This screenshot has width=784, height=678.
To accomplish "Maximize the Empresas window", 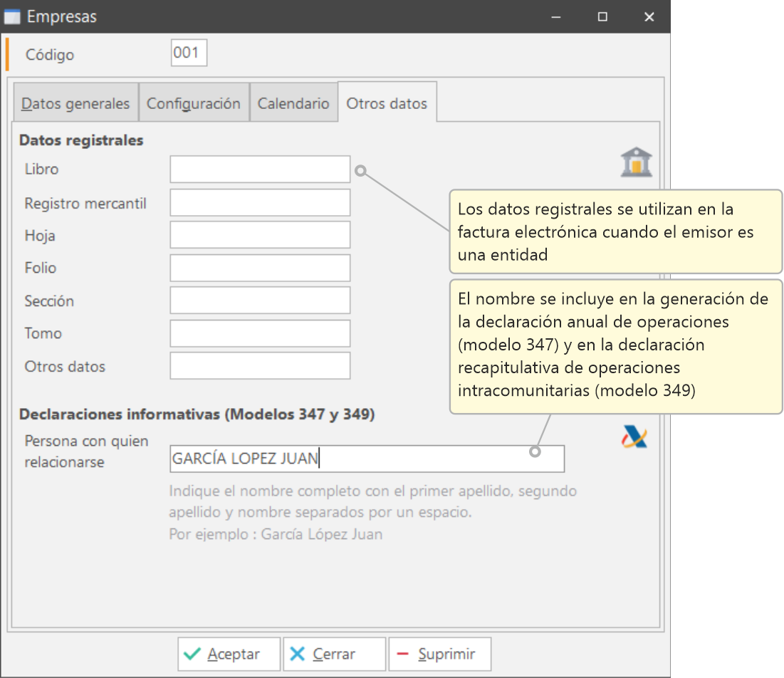I will coord(602,16).
